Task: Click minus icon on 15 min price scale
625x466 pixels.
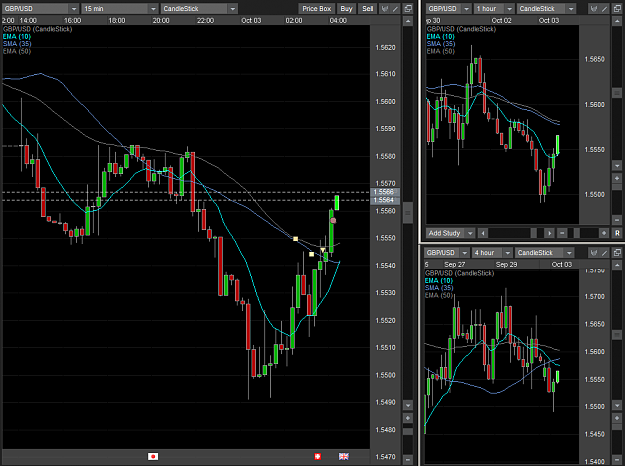Action: point(408,459)
